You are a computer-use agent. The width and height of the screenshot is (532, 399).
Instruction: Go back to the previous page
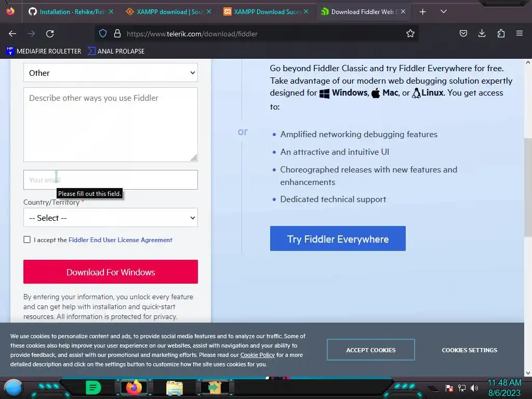click(12, 34)
